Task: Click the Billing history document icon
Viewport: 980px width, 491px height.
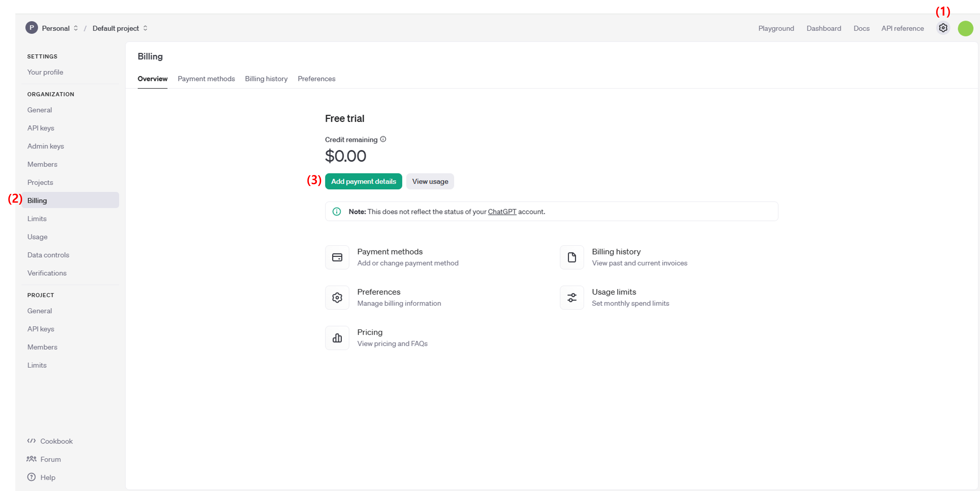Action: pos(571,257)
